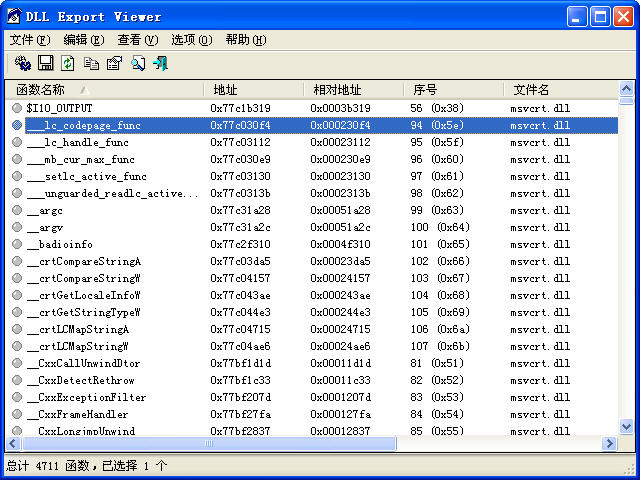Viewport: 640px width, 480px height.
Task: Click relative address 0x00051a28
Action: pos(340,210)
